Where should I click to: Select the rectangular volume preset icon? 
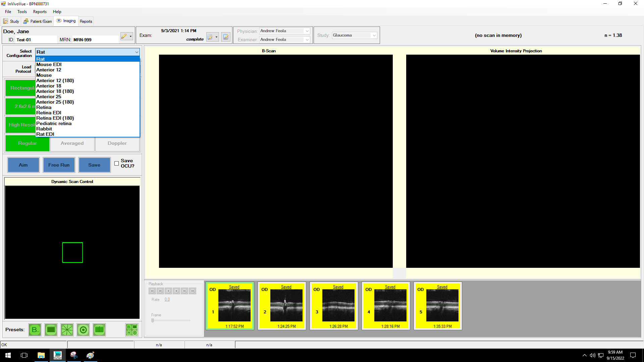coord(51,330)
